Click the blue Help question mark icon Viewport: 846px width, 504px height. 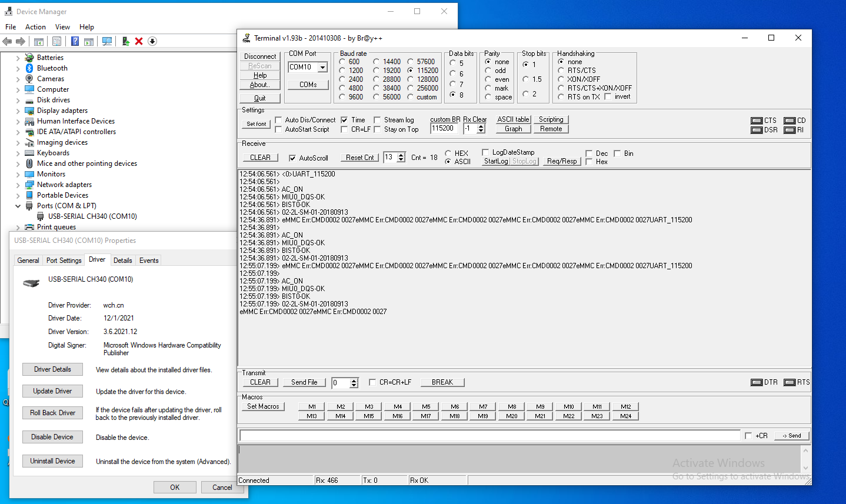75,41
